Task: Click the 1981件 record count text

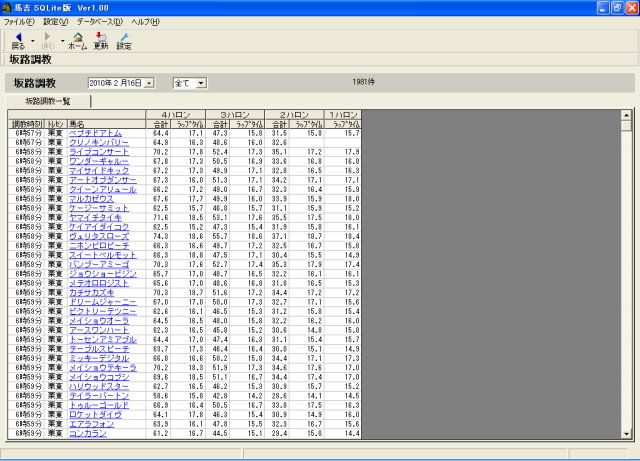Action: [x=363, y=82]
